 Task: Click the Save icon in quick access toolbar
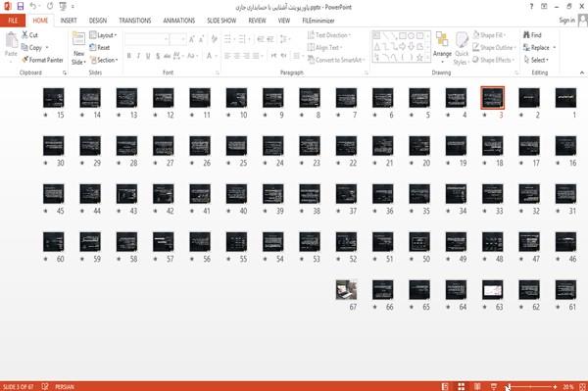tap(21, 6)
